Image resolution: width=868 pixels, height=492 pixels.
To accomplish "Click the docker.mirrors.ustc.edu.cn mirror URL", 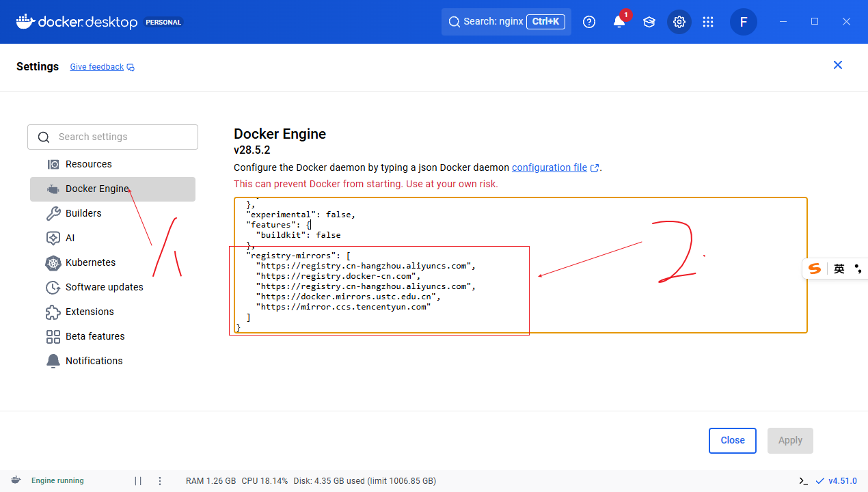I will click(x=349, y=297).
